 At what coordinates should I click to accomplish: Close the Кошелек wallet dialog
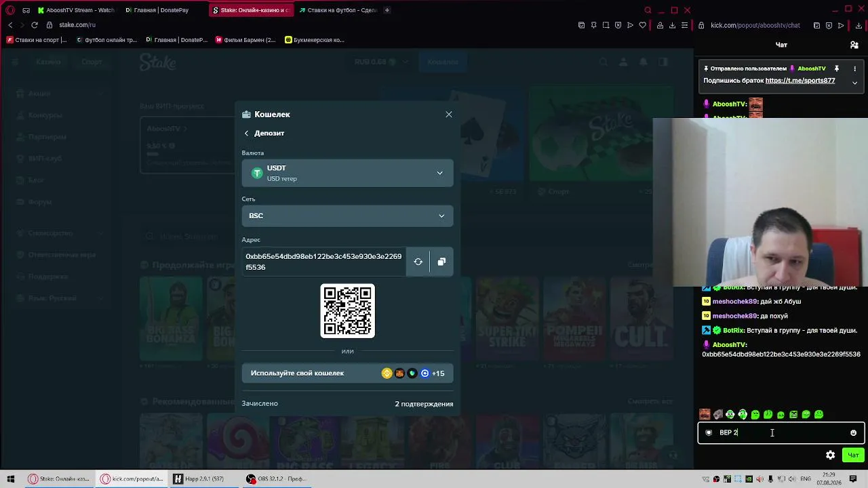point(449,115)
